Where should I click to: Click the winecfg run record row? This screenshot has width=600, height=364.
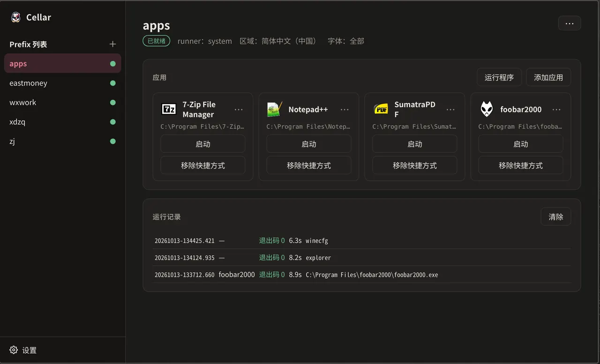tap(362, 241)
